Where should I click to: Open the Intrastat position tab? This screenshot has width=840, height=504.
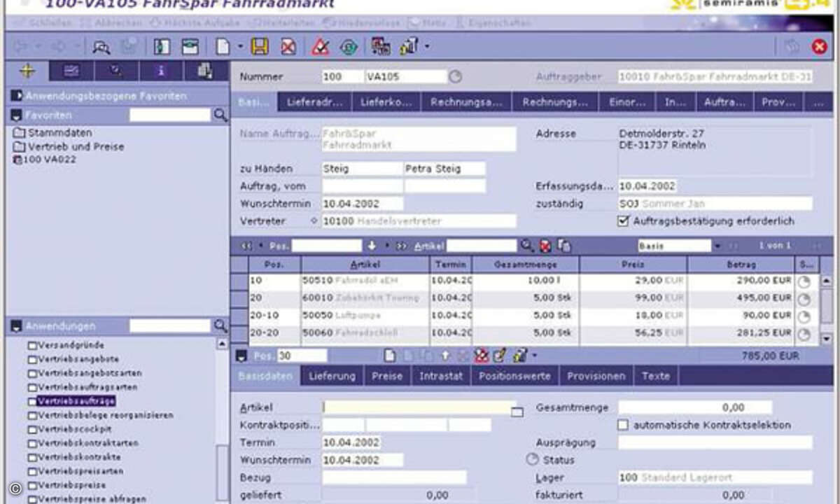coord(441,376)
